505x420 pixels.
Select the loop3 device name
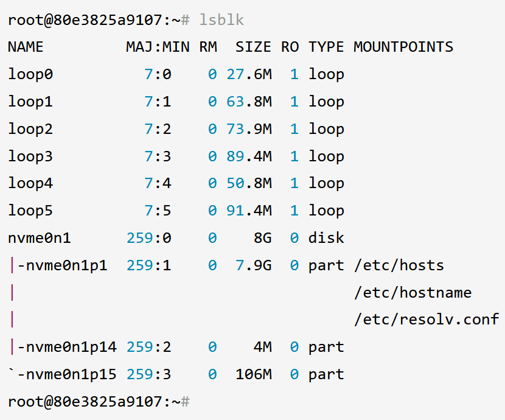30,156
